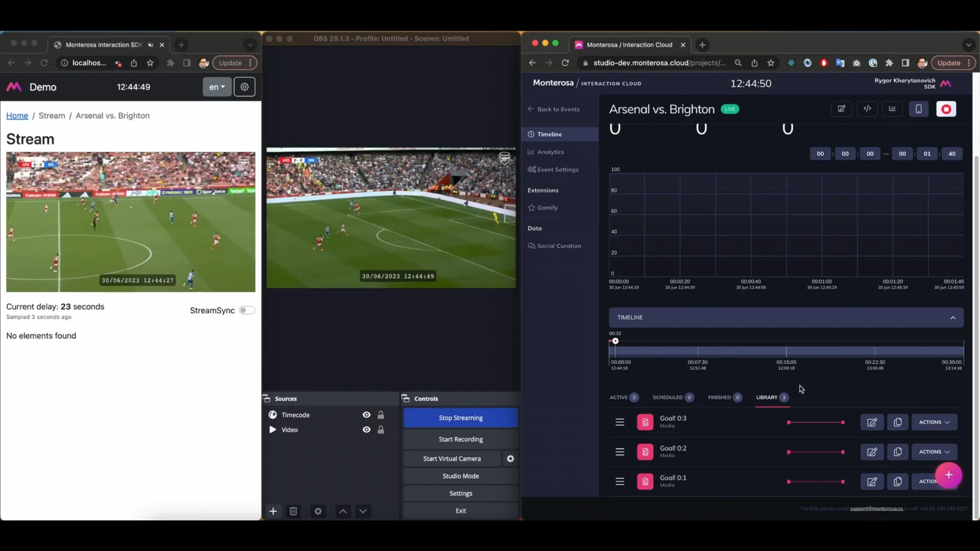The image size is (980, 551).
Task: Click the duplicate icon on Goal! 0:3
Action: click(897, 422)
